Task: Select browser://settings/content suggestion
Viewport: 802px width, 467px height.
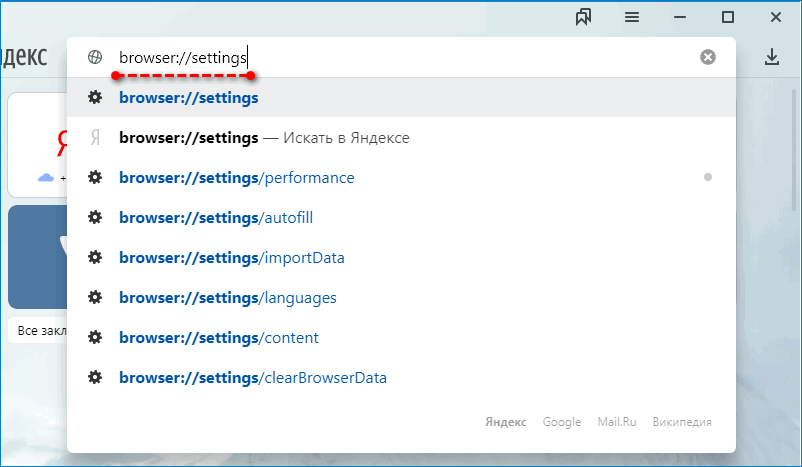Action: point(218,338)
